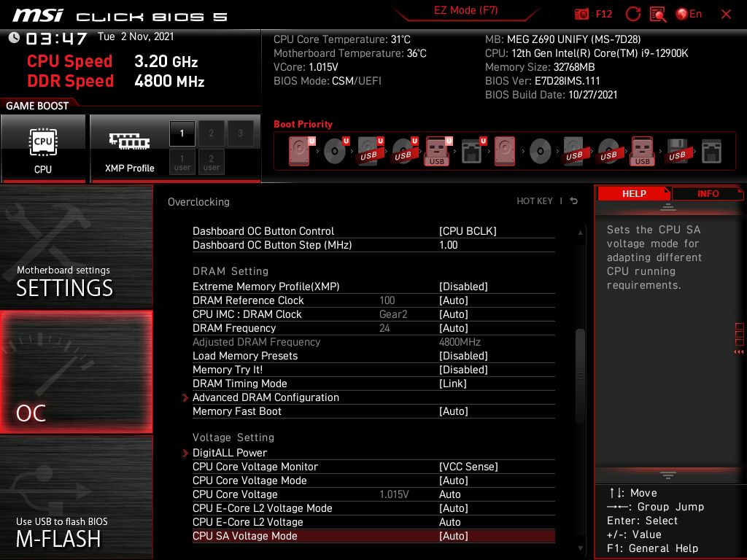Screen dimensions: 747x560
Task: Click the close X icon in header
Action: tap(726, 15)
